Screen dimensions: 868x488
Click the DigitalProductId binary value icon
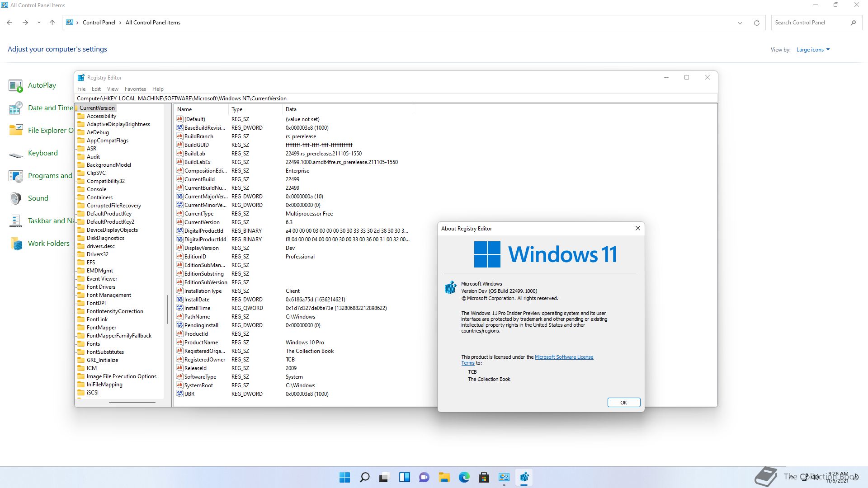pos(180,230)
